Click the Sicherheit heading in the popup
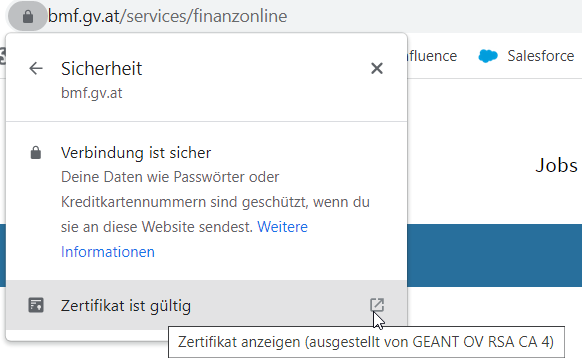The width and height of the screenshot is (582, 362). pyautogui.click(x=101, y=68)
